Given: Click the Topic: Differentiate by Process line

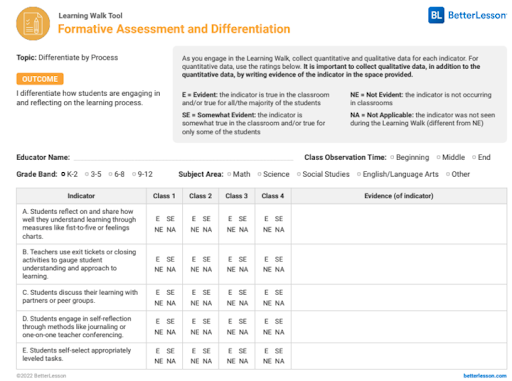Looking at the screenshot, I should pos(67,57).
